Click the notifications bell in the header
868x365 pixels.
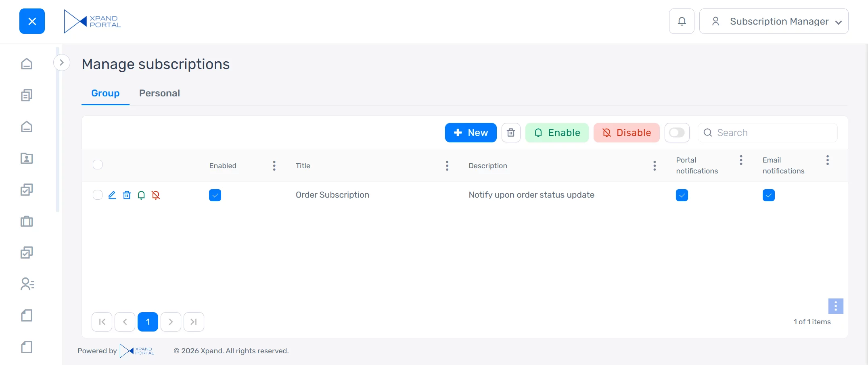(x=682, y=21)
